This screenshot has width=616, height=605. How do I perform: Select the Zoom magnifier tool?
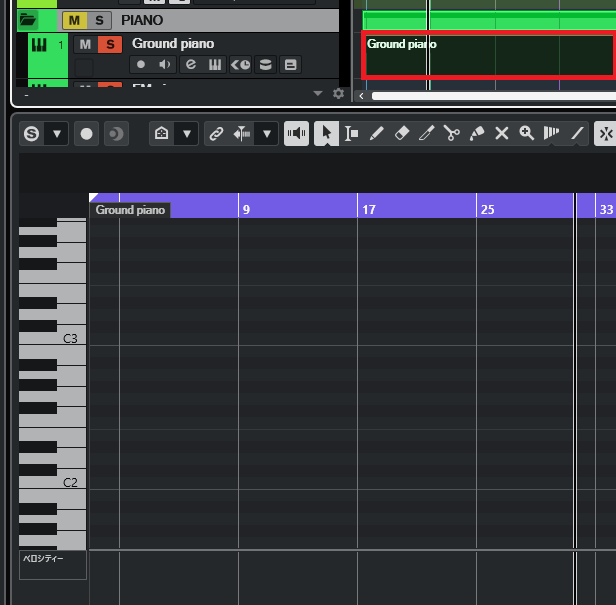[x=527, y=134]
